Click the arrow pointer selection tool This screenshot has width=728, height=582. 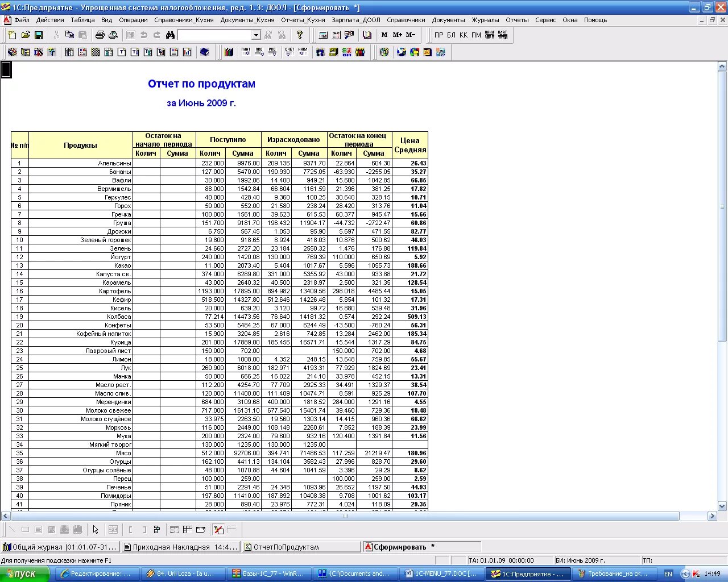[x=96, y=530]
